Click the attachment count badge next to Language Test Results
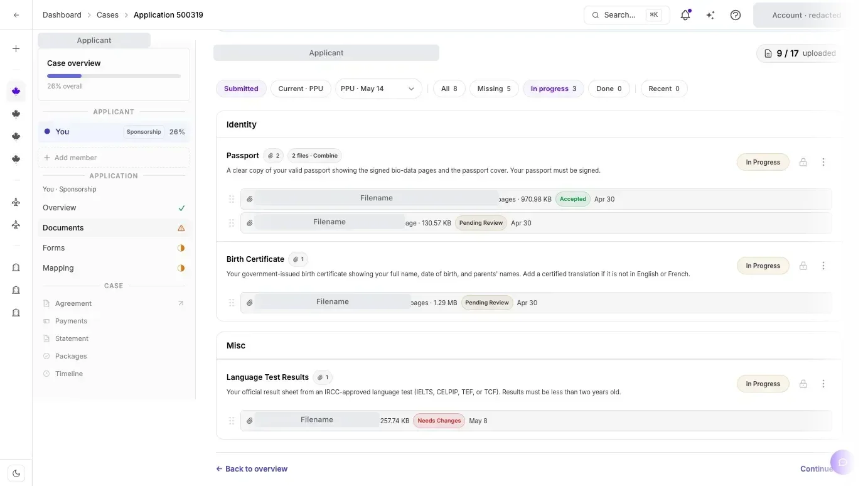Image resolution: width=868 pixels, height=486 pixels. [x=323, y=377]
